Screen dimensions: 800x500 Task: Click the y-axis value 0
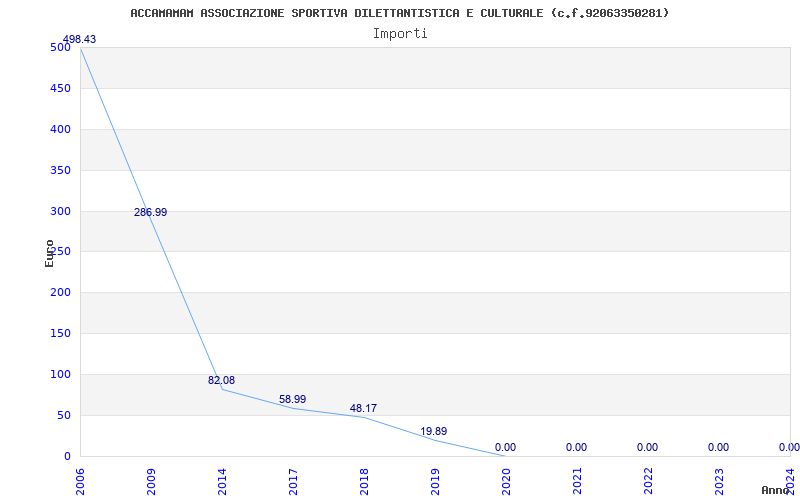point(67,456)
